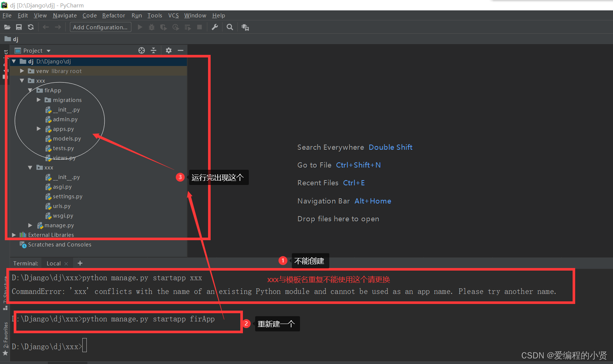Collapse the firApp folder
The height and width of the screenshot is (364, 613).
pos(30,90)
